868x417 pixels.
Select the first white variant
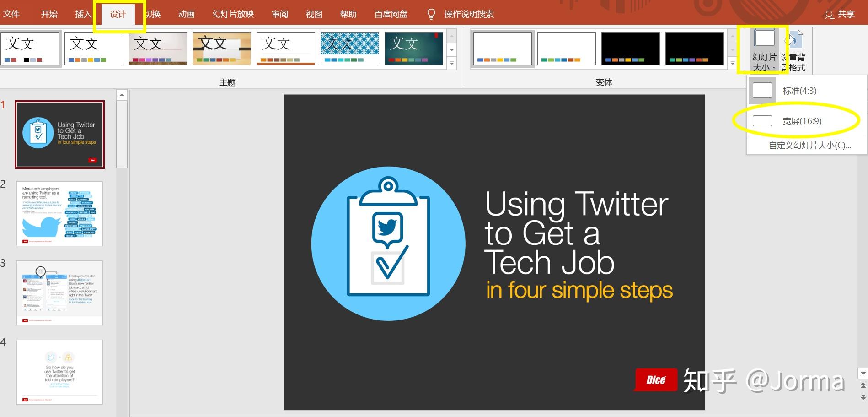(x=503, y=49)
